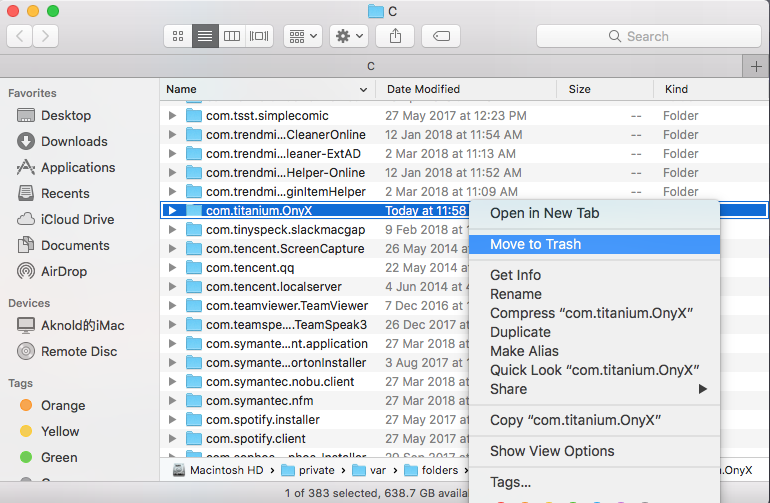Switch to column view
This screenshot has width=770, height=503.
point(232,36)
